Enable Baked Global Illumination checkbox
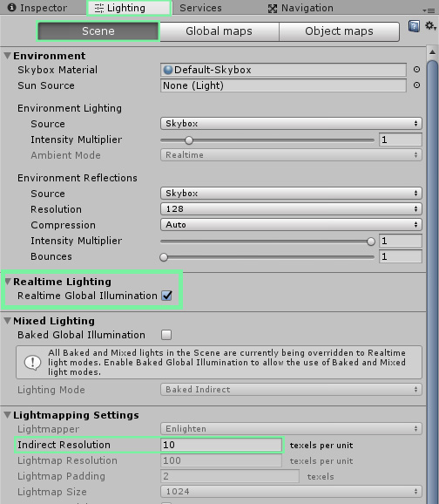 pyautogui.click(x=166, y=335)
